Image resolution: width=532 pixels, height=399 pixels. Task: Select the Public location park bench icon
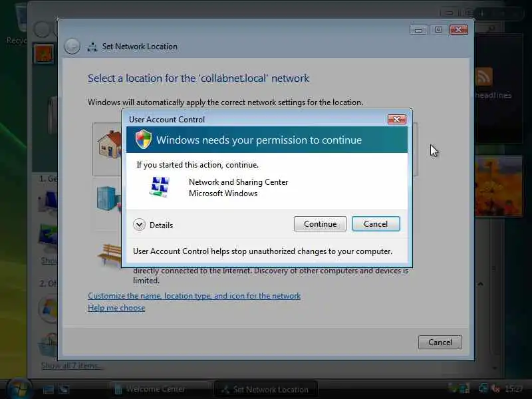tap(109, 255)
